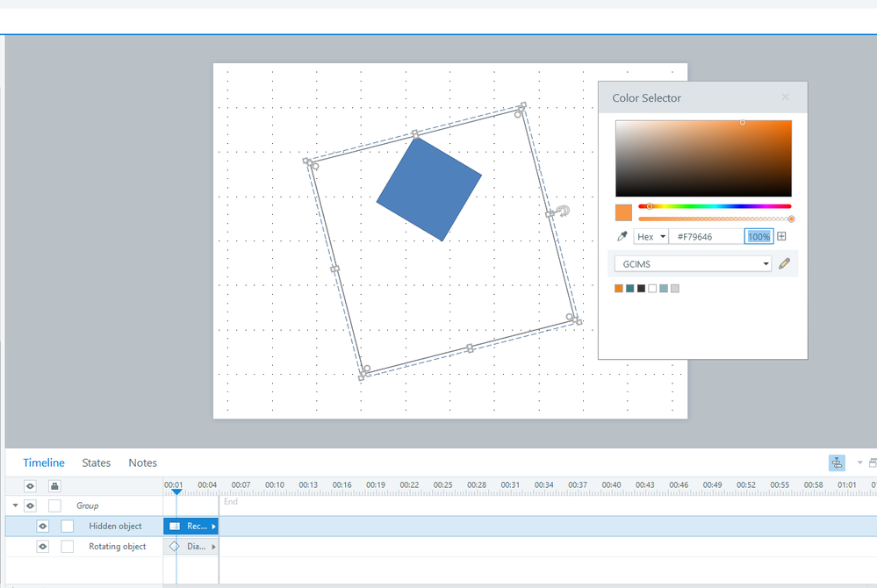Click the plus icon to add custom color

click(781, 236)
